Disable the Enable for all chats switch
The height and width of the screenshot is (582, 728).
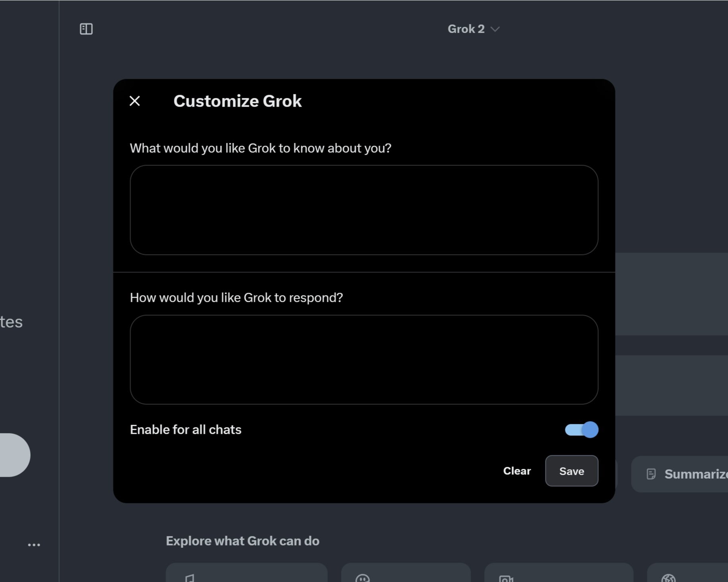point(581,430)
